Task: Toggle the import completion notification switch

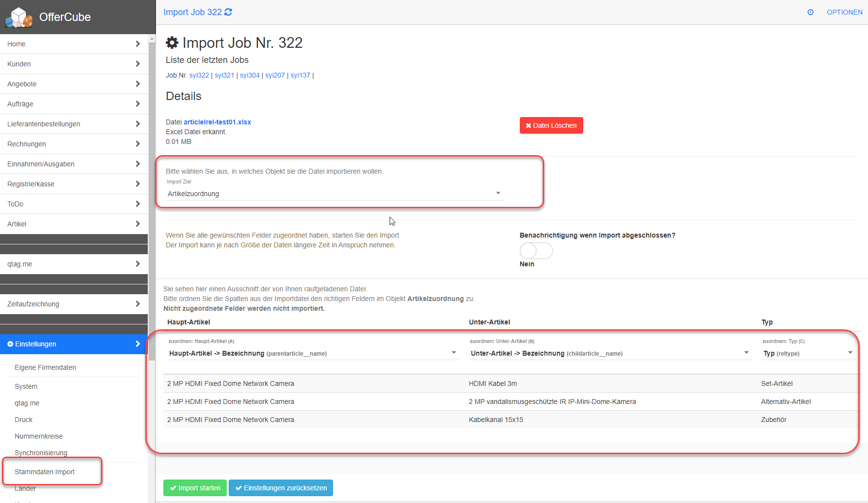Action: click(536, 251)
